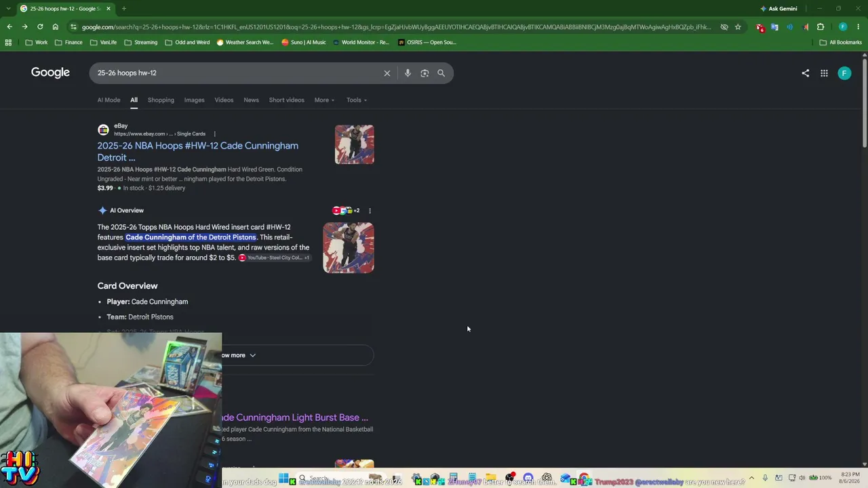Bookmark this page with the star icon
Image resolution: width=868 pixels, height=488 pixels.
click(738, 27)
